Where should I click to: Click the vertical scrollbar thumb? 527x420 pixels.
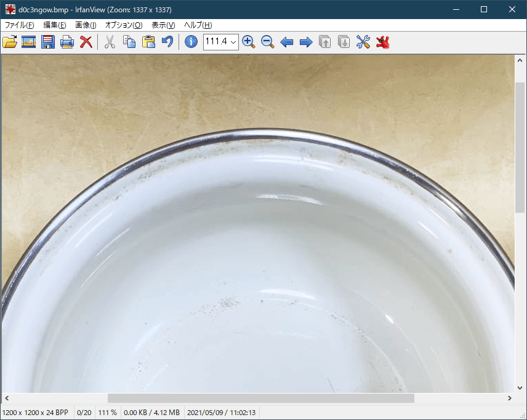tap(520, 147)
